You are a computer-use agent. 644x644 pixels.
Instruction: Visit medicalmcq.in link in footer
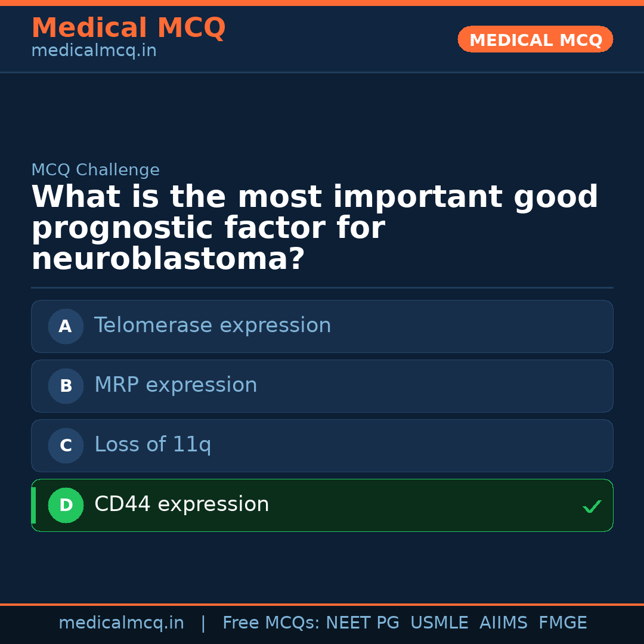pos(122,623)
